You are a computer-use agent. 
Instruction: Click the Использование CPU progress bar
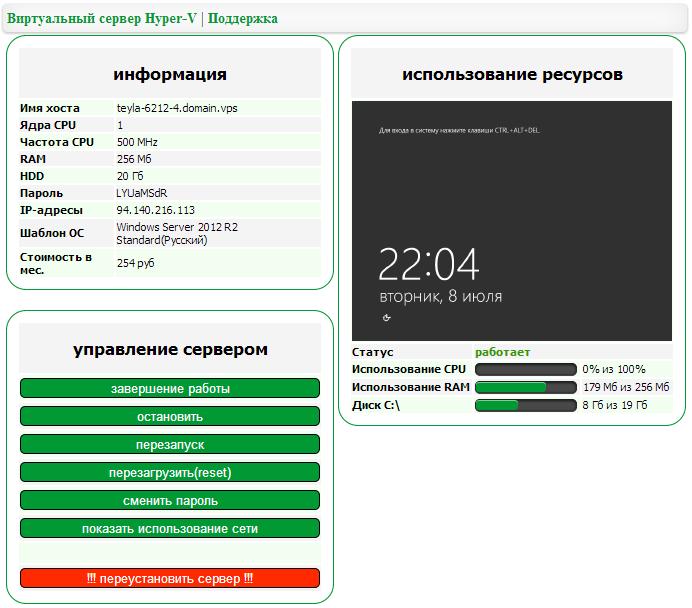pos(526,369)
